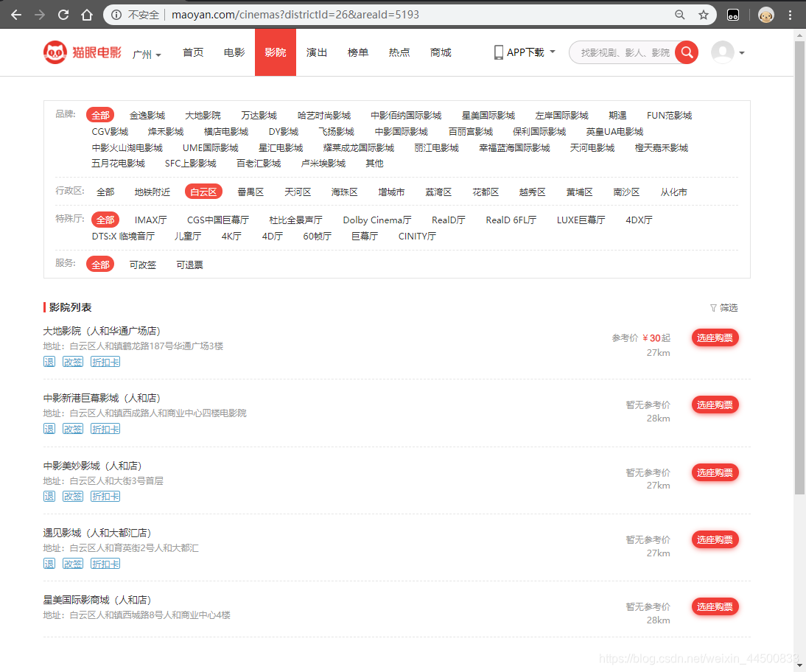806x672 pixels.
Task: Open the 演出 nav tab
Action: point(317,52)
